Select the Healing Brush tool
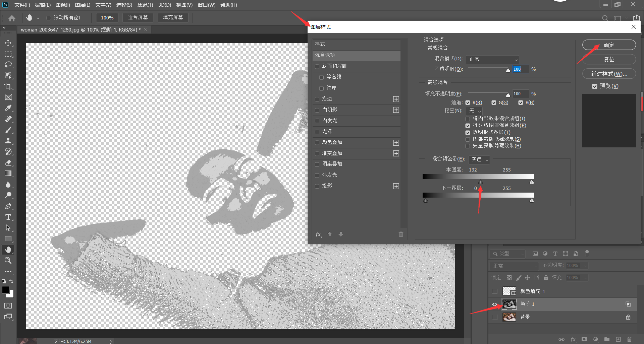644x344 pixels. coord(8,119)
